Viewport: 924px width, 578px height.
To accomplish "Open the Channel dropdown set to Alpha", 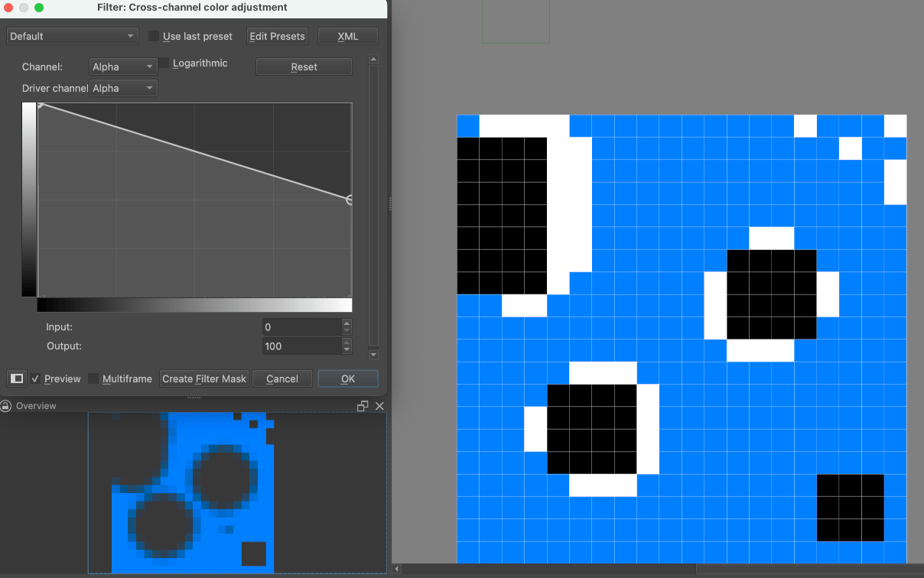I will pyautogui.click(x=123, y=67).
